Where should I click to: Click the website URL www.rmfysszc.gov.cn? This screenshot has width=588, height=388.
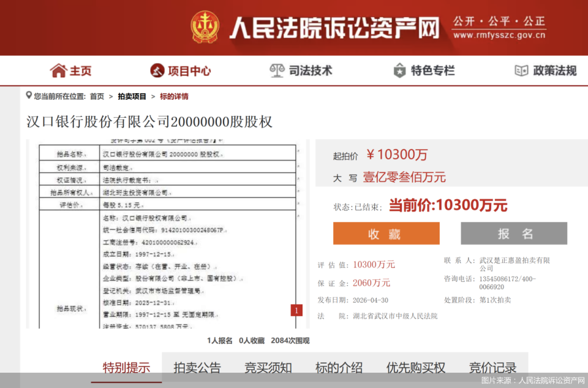499,36
